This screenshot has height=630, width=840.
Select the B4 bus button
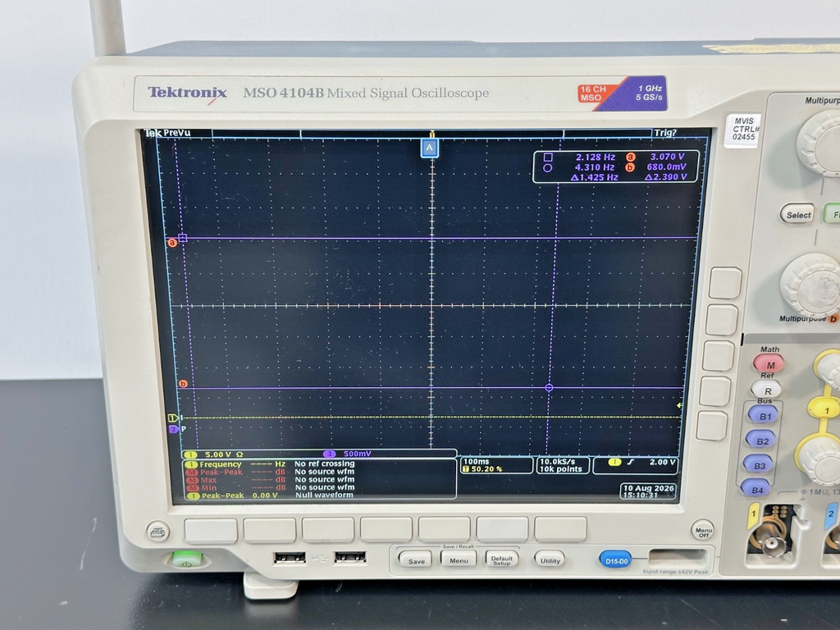tap(756, 490)
